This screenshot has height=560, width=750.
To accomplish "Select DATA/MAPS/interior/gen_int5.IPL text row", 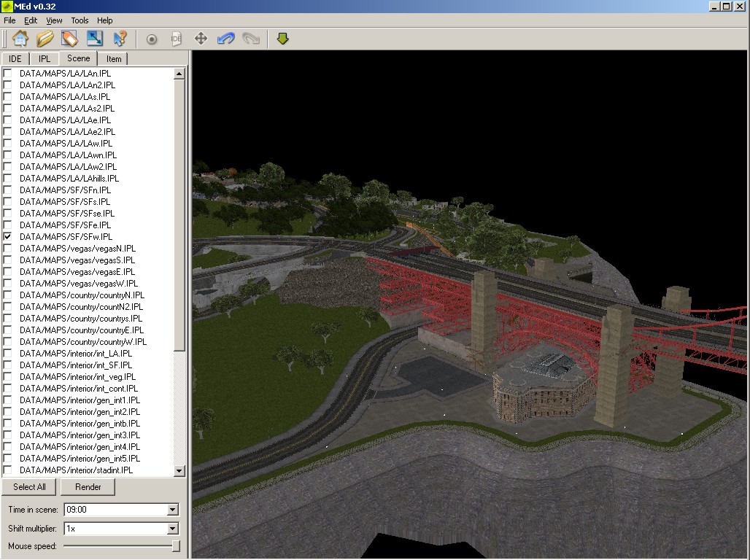I will [80, 458].
